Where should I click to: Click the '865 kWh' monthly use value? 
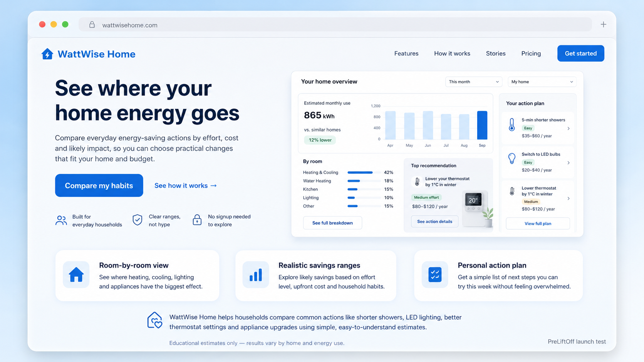[319, 115]
